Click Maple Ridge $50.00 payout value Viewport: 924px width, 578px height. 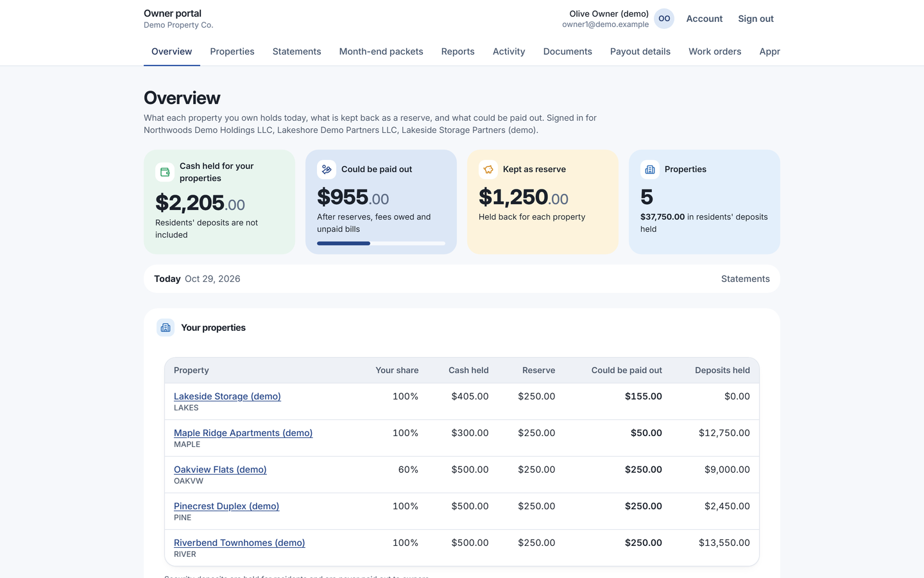point(646,433)
